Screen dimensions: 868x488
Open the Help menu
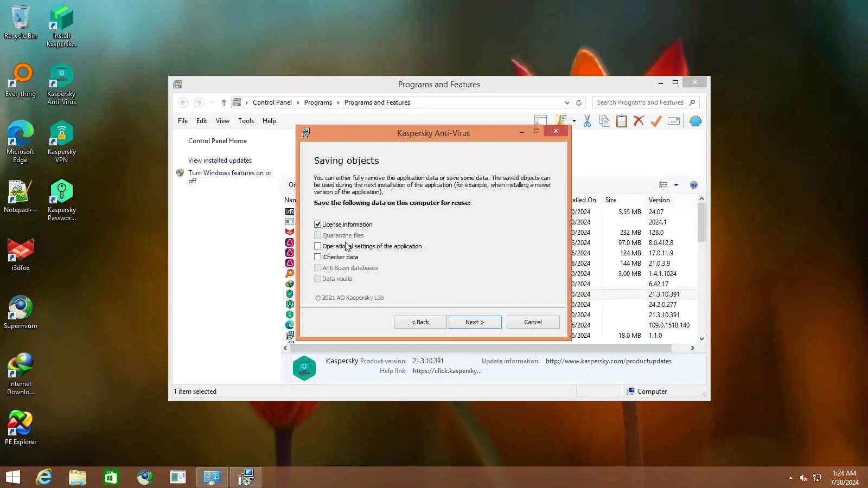(x=269, y=121)
